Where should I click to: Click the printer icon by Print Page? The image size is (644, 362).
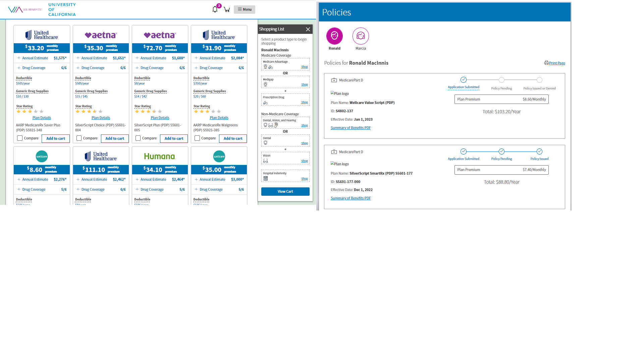pyautogui.click(x=546, y=63)
